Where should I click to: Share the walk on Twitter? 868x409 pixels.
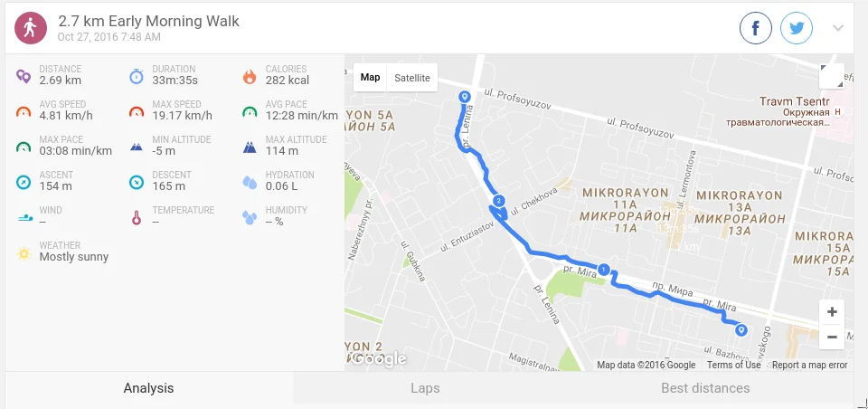[x=796, y=28]
